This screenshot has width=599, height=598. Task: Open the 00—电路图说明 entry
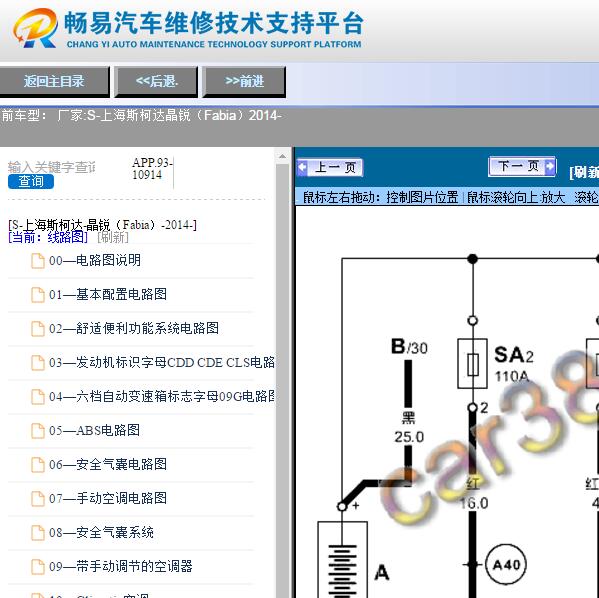tap(95, 261)
